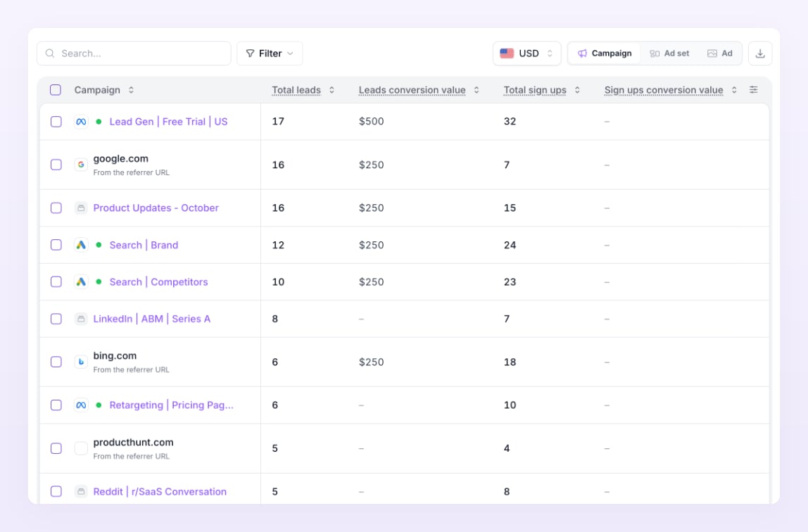Open Lead Gen | Free Trial | US campaign
This screenshot has height=532, width=808.
[168, 122]
